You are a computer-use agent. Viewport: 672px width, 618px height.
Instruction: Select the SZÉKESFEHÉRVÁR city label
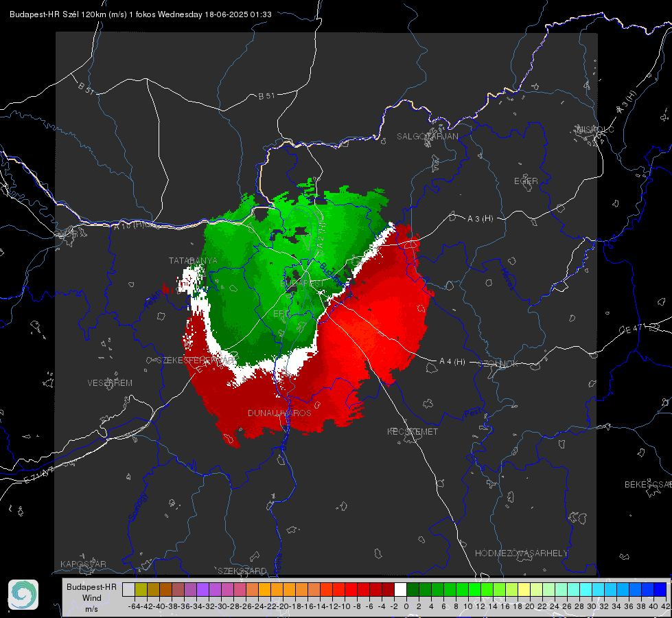[x=196, y=360]
